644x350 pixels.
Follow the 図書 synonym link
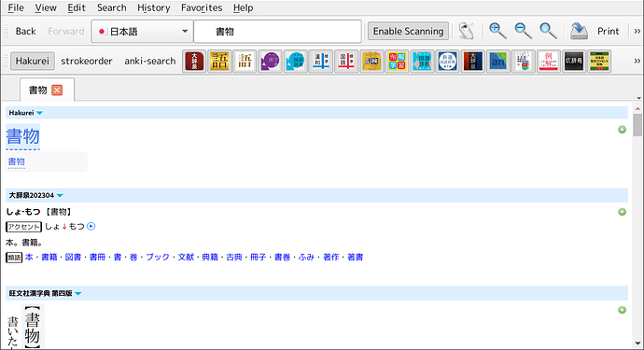point(73,258)
